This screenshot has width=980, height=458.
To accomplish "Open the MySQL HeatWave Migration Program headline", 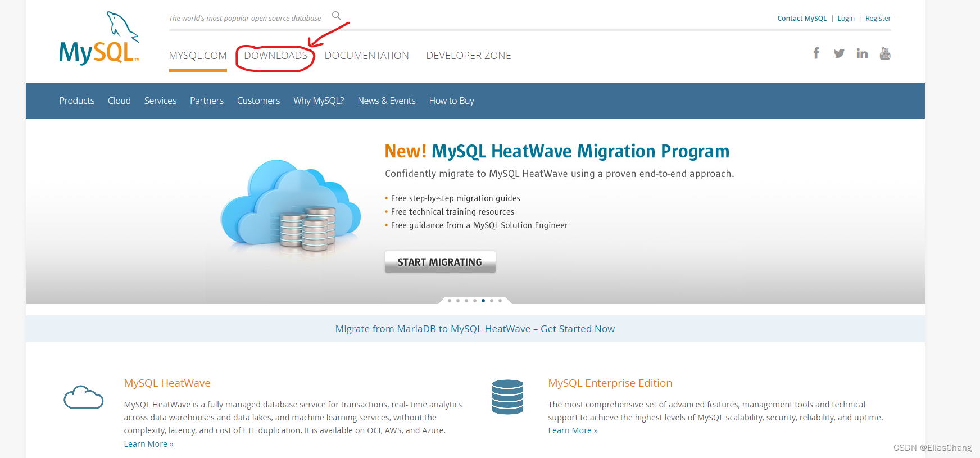I will [557, 151].
